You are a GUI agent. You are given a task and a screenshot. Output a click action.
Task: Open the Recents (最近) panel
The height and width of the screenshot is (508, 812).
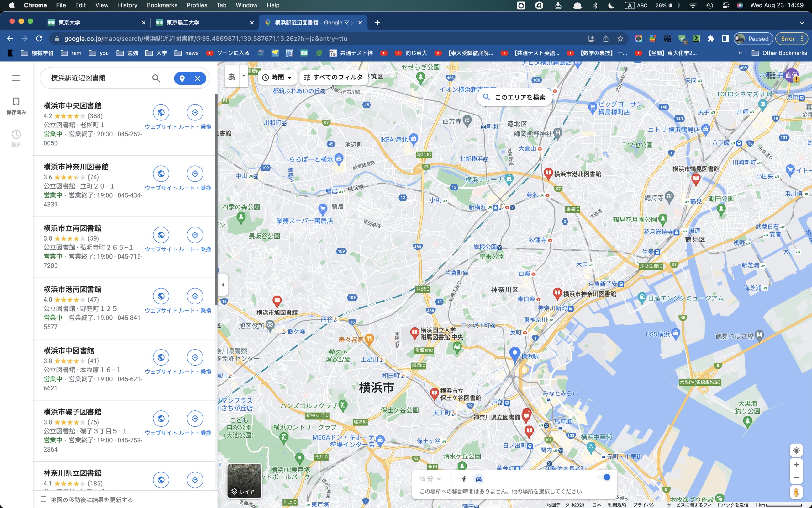pos(16,138)
